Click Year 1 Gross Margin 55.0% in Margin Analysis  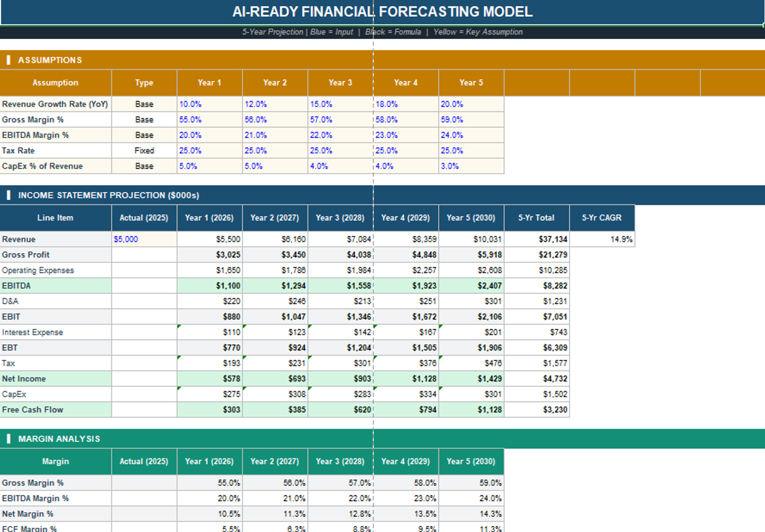[x=209, y=483]
